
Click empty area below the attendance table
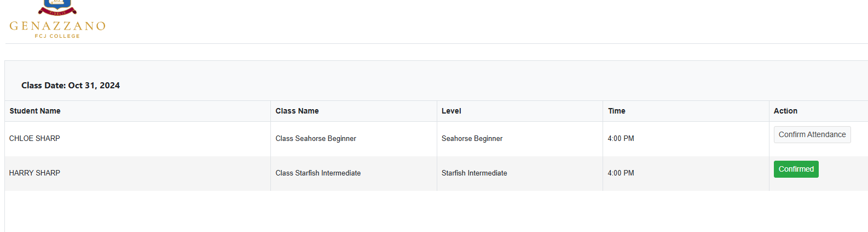[x=436, y=212]
